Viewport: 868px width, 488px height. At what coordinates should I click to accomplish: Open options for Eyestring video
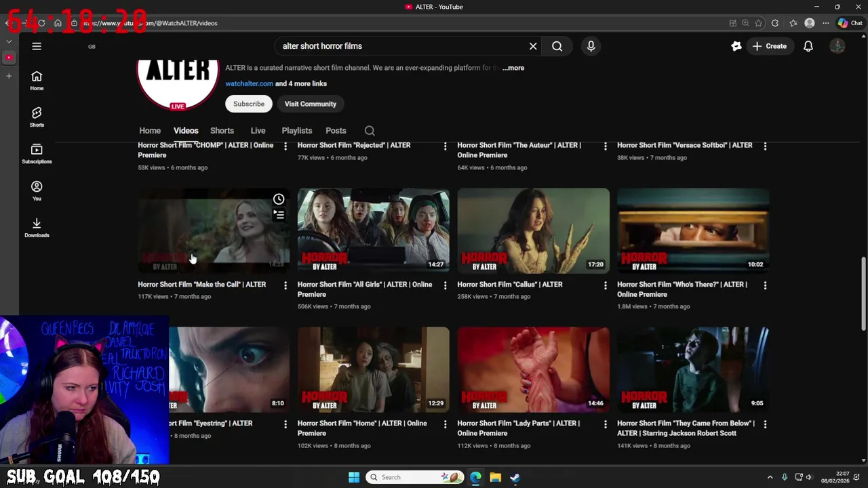point(285,424)
